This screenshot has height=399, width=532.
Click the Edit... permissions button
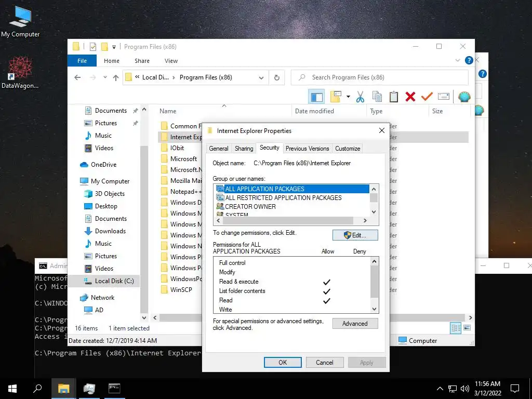coord(355,235)
